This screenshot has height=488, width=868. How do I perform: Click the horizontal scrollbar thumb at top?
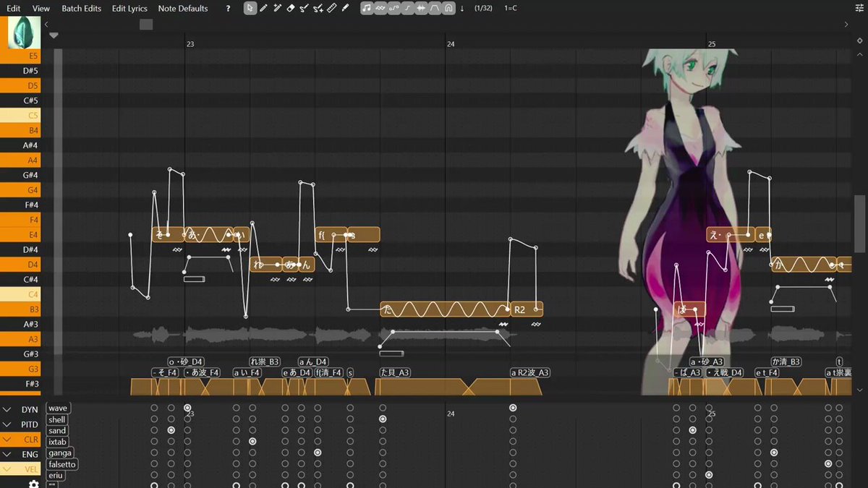pos(146,25)
